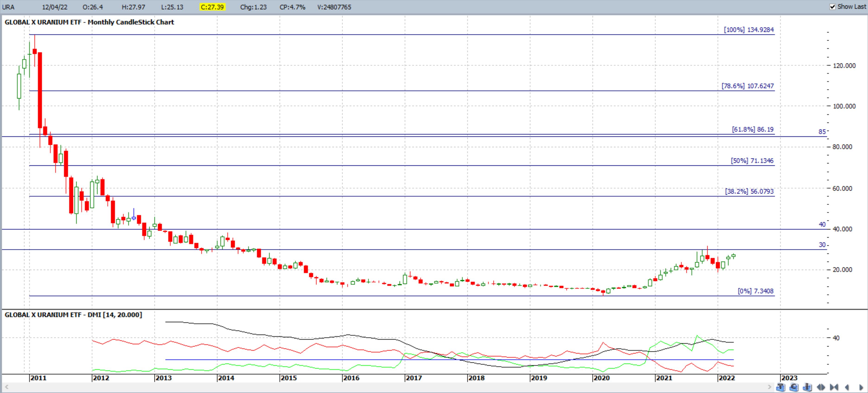Click the percent change CP:4.7%

(293, 7)
